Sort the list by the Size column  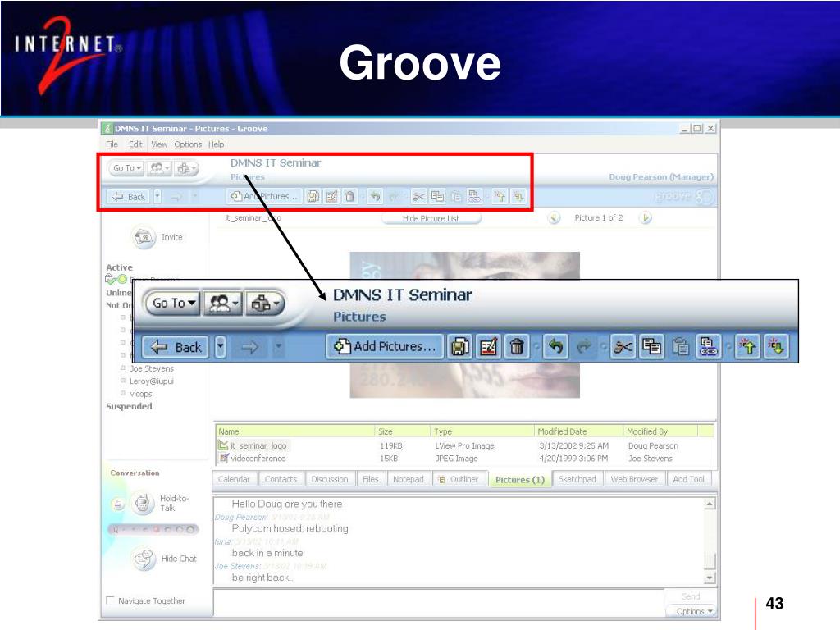pyautogui.click(x=402, y=431)
